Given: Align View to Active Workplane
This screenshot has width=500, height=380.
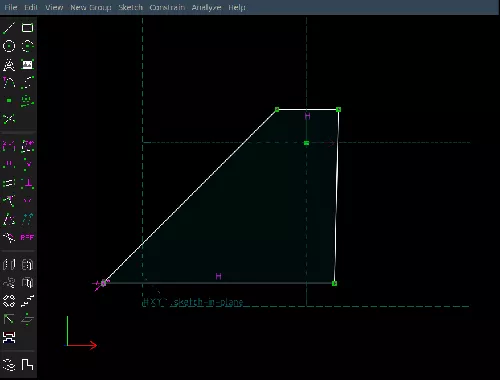Looking at the screenshot, I should point(27,365).
